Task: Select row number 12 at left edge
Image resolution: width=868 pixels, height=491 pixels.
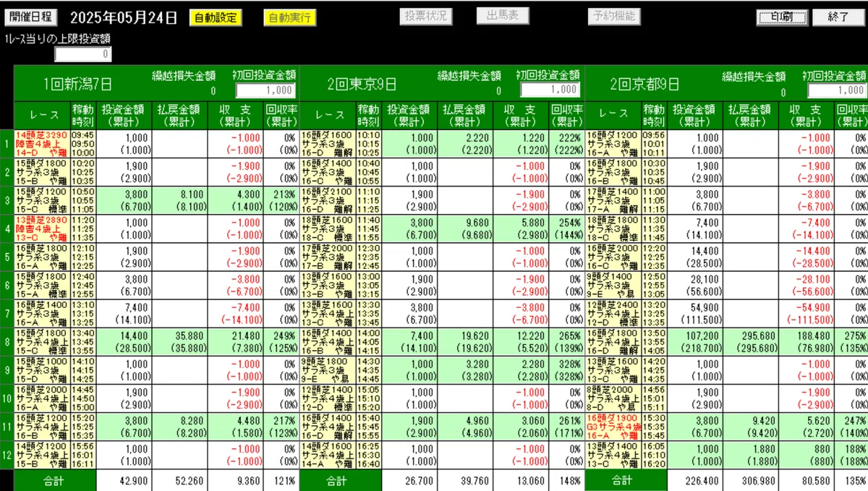Action: 7,455
